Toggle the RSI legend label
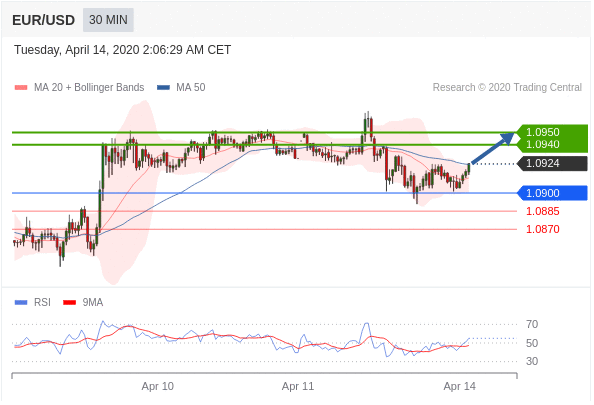The width and height of the screenshot is (594, 405). coord(42,302)
